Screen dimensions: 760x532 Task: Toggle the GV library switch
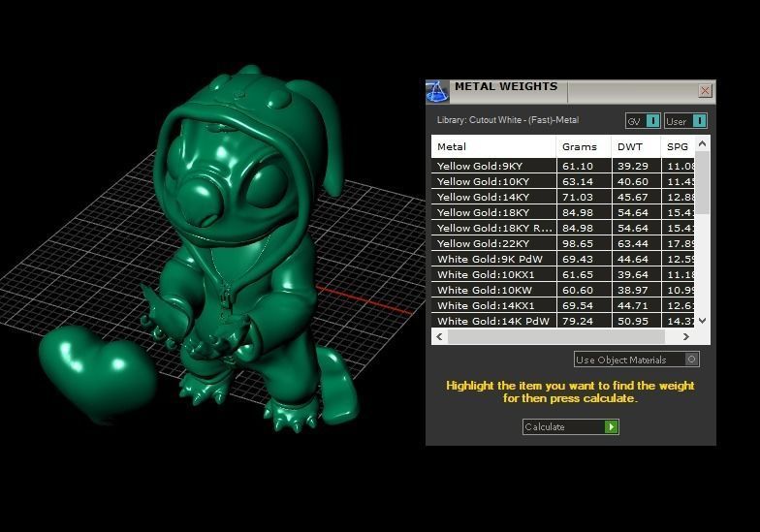pyautogui.click(x=643, y=121)
